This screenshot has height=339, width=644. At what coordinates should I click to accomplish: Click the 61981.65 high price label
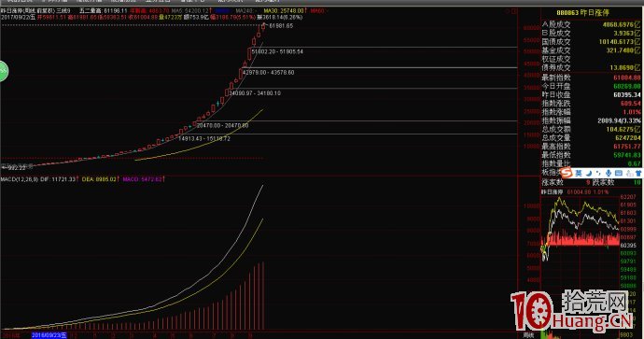(x=281, y=25)
